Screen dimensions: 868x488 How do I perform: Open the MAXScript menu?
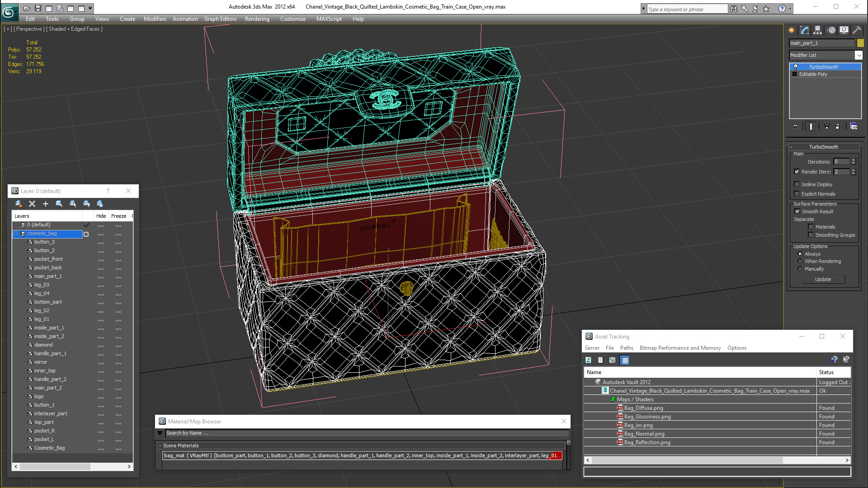click(x=329, y=19)
